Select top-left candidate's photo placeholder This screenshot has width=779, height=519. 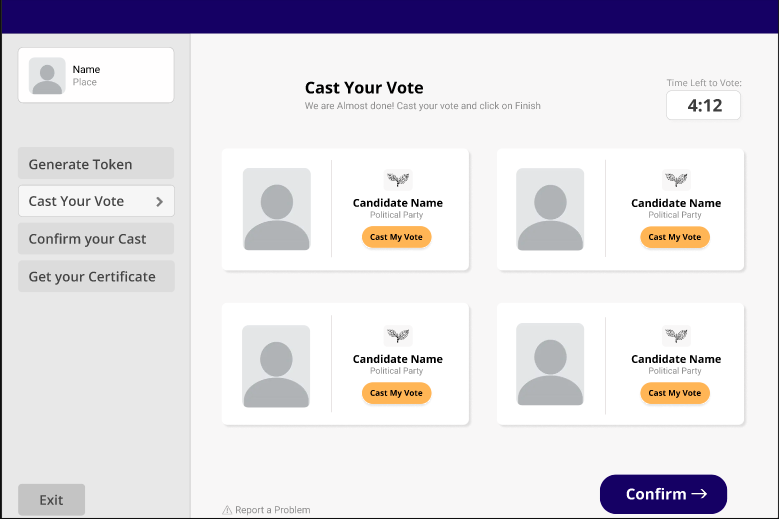[277, 209]
